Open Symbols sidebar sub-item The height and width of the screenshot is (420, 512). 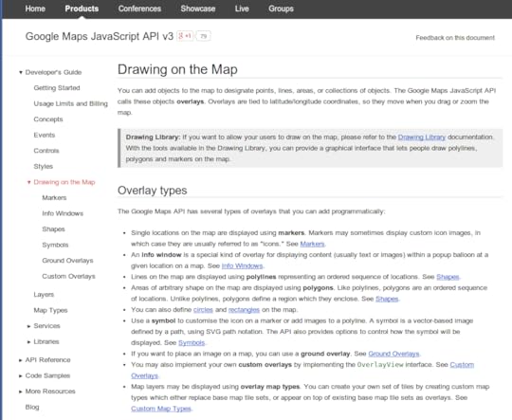(55, 245)
